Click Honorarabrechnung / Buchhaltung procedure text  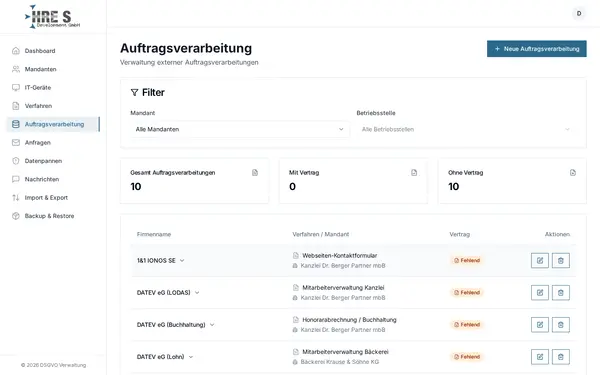349,320
